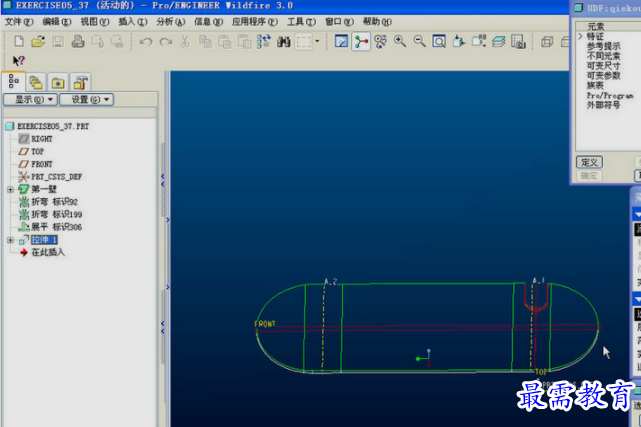The image size is (641, 427).
Task: Open dropdown arrow beside selection box icon
Action: click(317, 41)
